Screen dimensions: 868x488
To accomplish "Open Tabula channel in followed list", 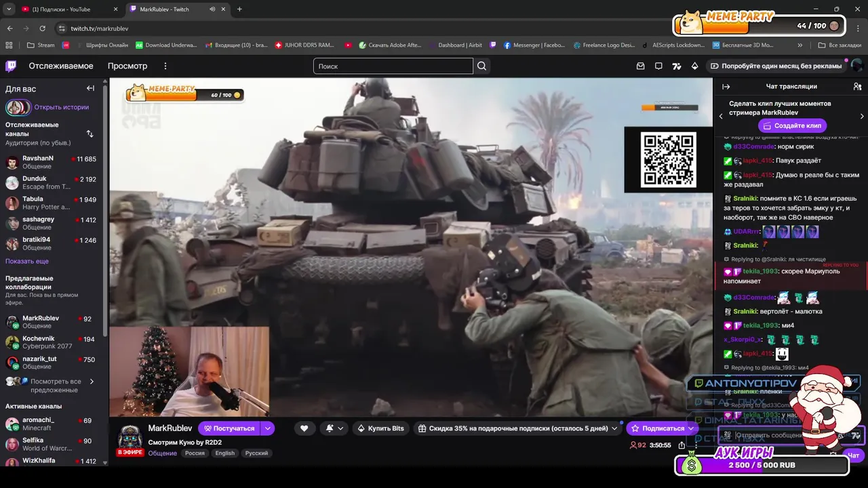I will pyautogui.click(x=51, y=203).
